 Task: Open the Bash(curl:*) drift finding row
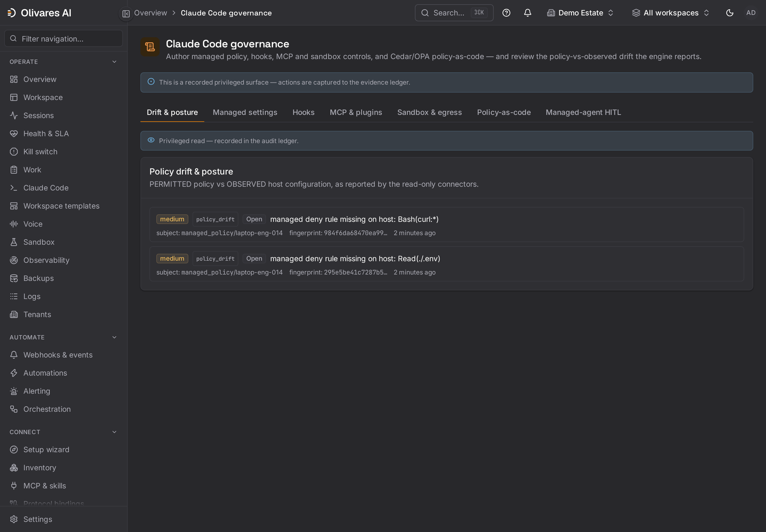446,224
